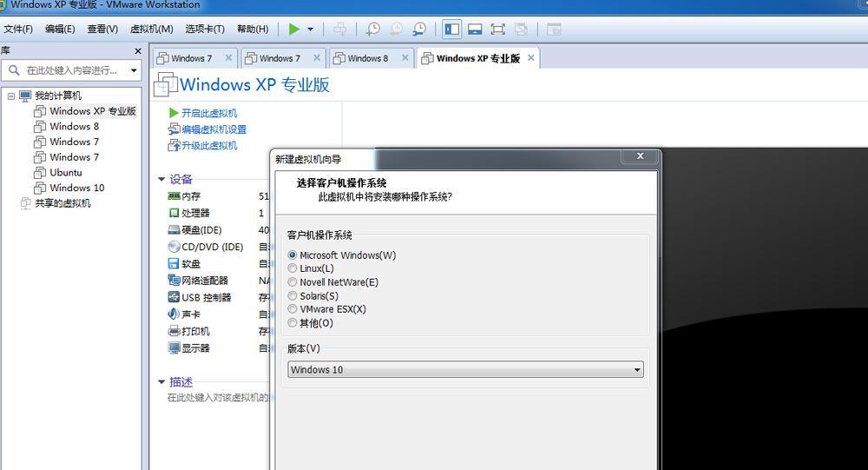
Task: Click the take snapshot clock icon
Action: point(373,29)
